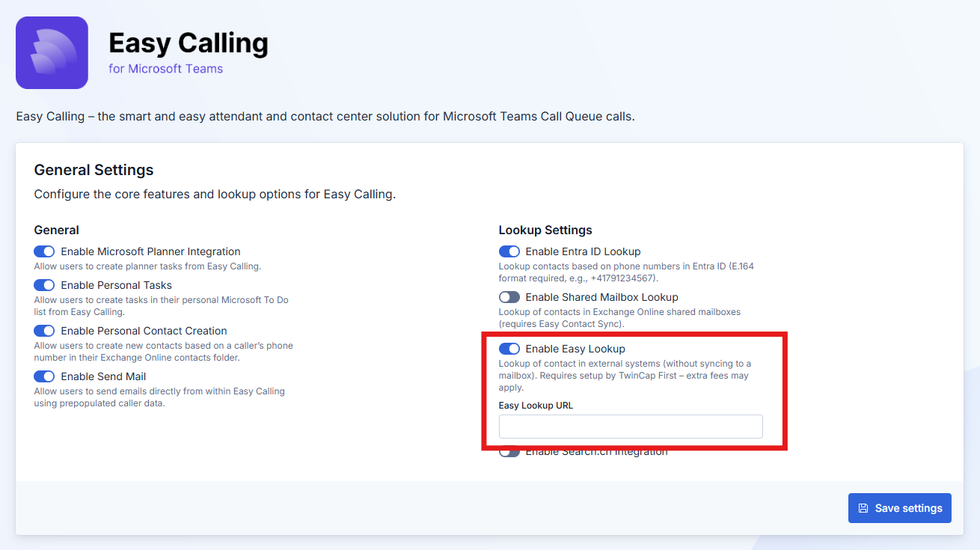980x550 pixels.
Task: Click the "Enable Shared Mailbox Lookup" label text
Action: [601, 298]
